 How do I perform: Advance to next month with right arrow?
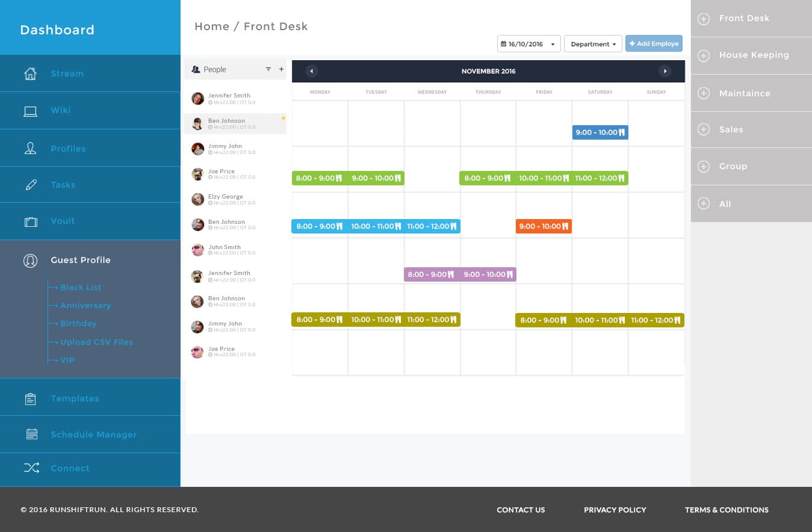point(665,71)
